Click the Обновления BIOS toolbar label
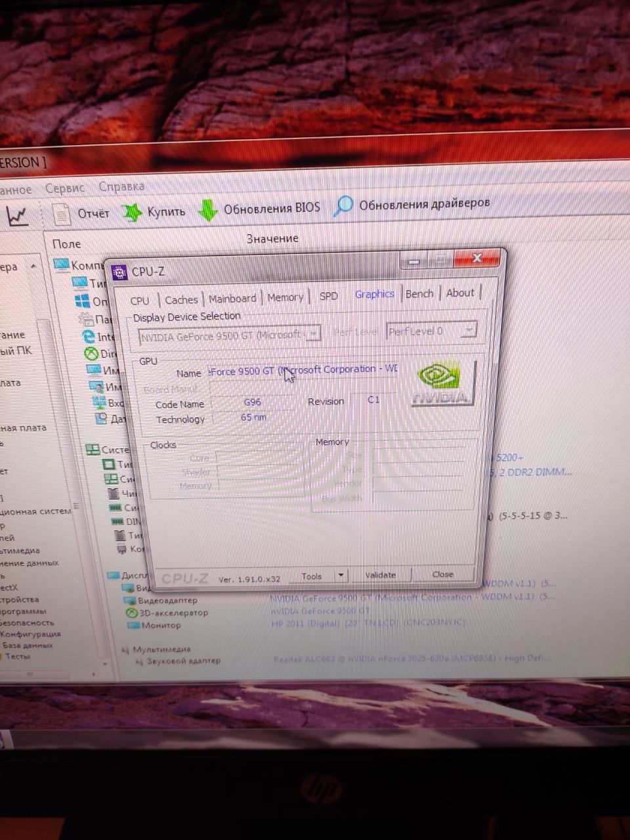 pyautogui.click(x=272, y=208)
